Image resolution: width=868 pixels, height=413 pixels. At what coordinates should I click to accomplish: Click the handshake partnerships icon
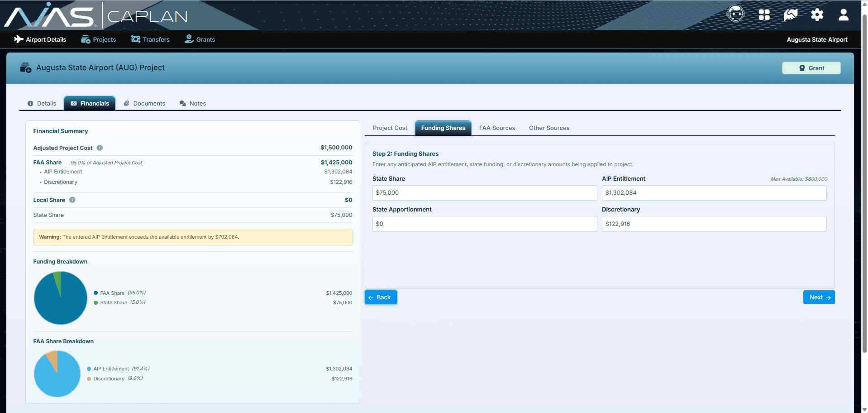point(790,14)
